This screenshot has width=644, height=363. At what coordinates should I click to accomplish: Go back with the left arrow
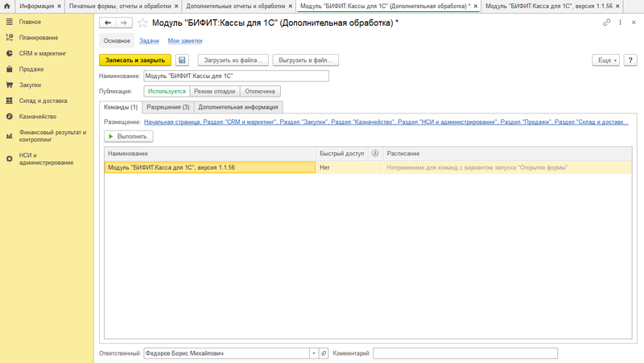click(x=108, y=23)
